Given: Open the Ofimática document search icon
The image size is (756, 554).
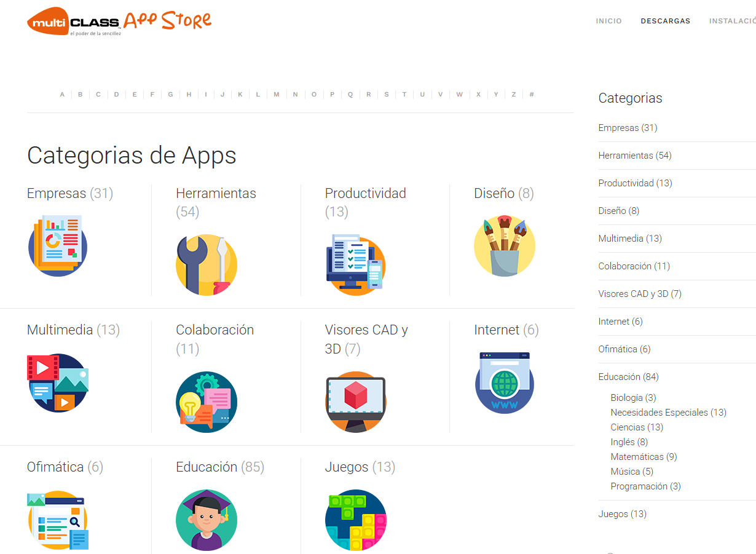Looking at the screenshot, I should (x=58, y=520).
